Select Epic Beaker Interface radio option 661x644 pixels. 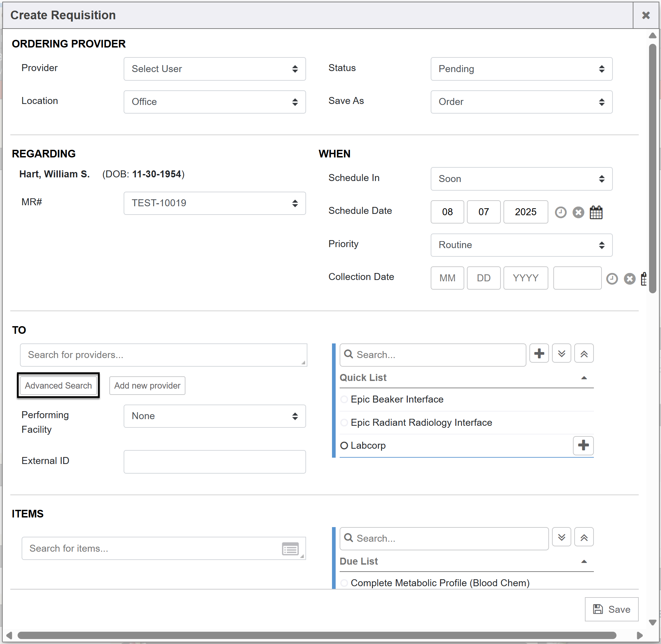tap(344, 400)
